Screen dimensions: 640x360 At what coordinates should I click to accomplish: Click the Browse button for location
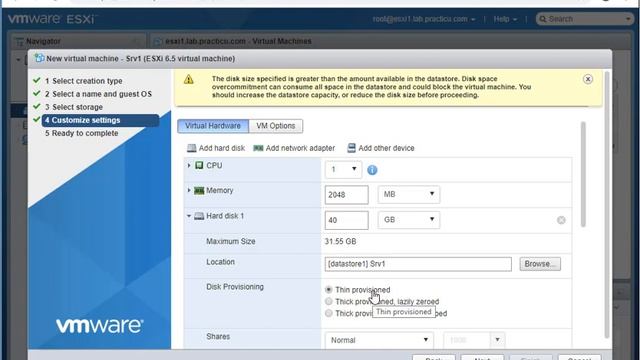[x=540, y=264]
